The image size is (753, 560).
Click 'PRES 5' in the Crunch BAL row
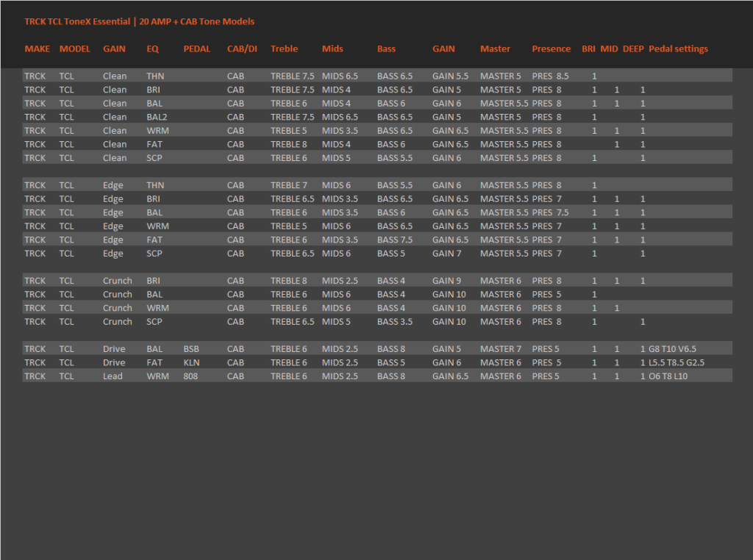pyautogui.click(x=546, y=294)
